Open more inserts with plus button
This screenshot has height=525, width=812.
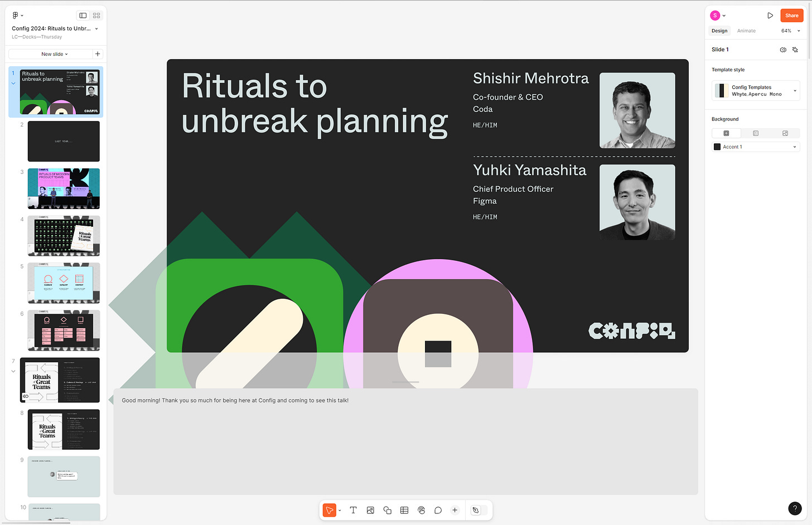click(455, 510)
